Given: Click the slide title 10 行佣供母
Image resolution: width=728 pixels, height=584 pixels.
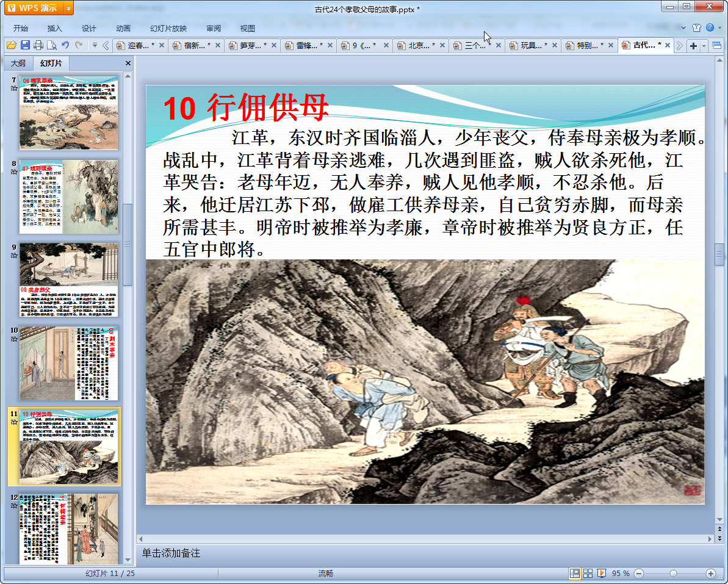Looking at the screenshot, I should tap(246, 107).
